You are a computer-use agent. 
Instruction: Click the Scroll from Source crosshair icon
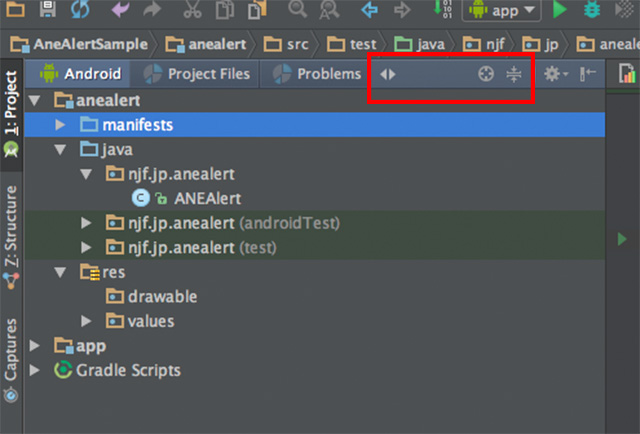(486, 74)
